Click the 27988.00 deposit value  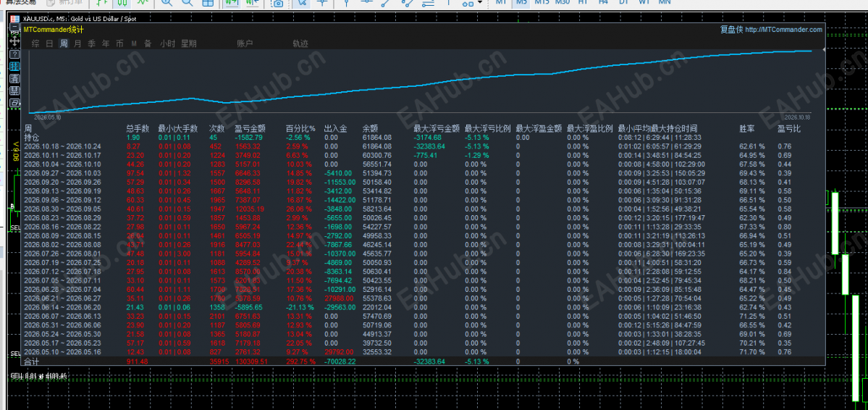coord(339,298)
